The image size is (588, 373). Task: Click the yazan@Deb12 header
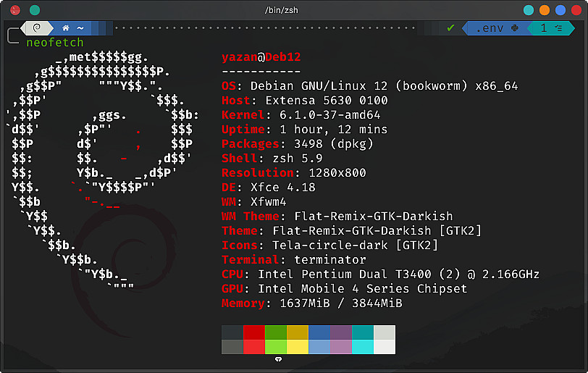tap(261, 57)
